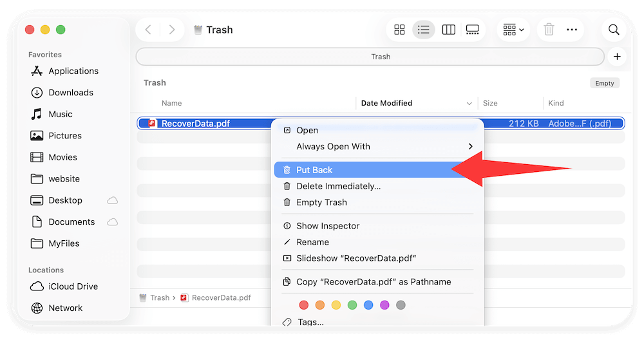Click the search magnifier icon
The width and height of the screenshot is (644, 338).
tap(614, 30)
